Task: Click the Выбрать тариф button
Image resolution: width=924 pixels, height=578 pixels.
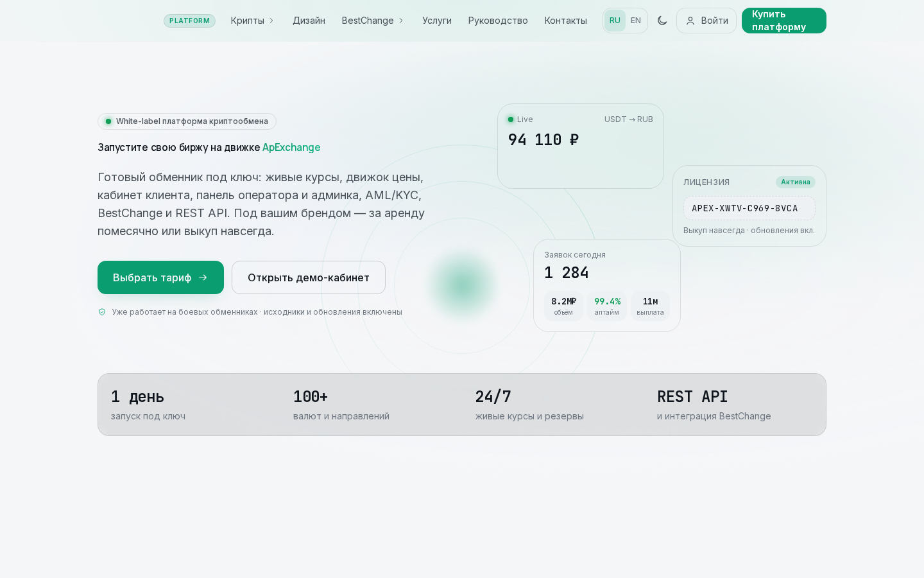Action: pyautogui.click(x=160, y=277)
